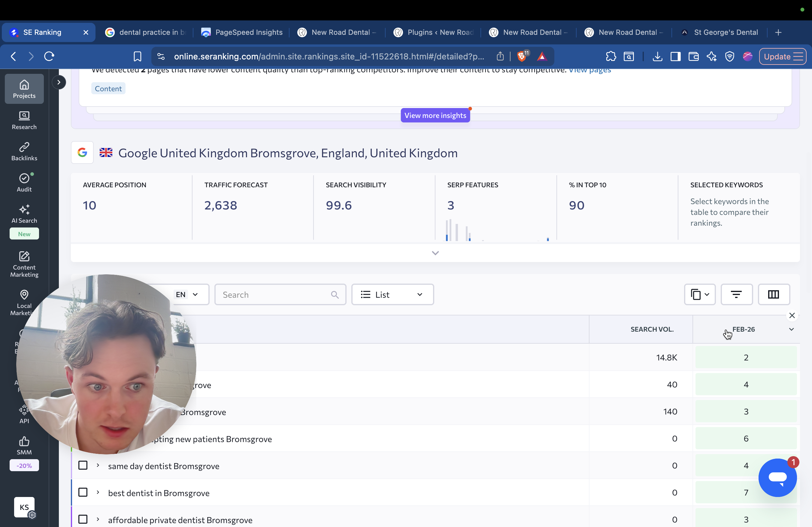Open AI Search in sidebar
Screen dimensions: 812x527
tap(24, 214)
